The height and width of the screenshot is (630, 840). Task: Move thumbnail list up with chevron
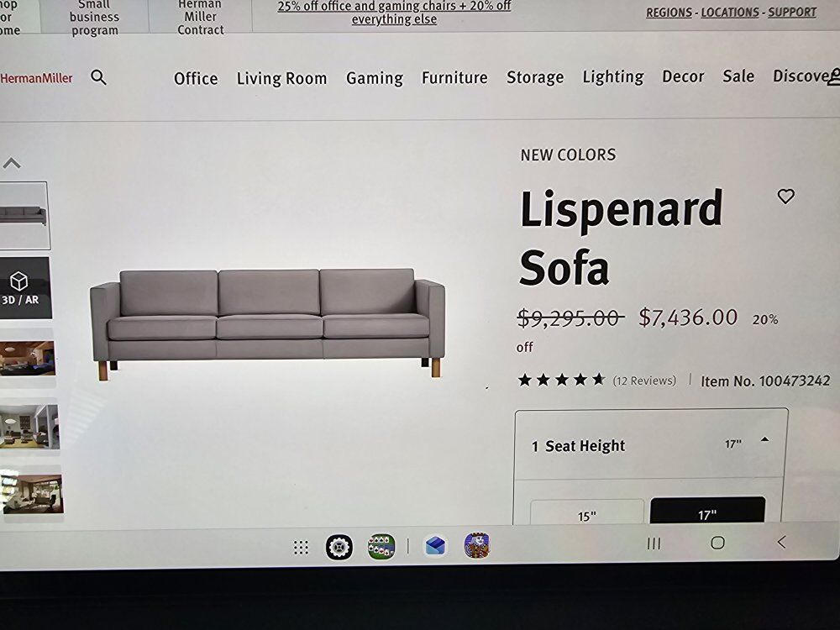coord(11,163)
